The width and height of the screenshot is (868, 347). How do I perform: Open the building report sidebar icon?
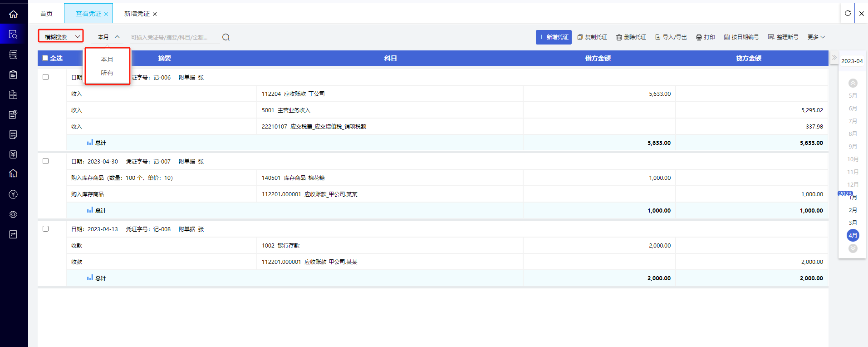[13, 94]
